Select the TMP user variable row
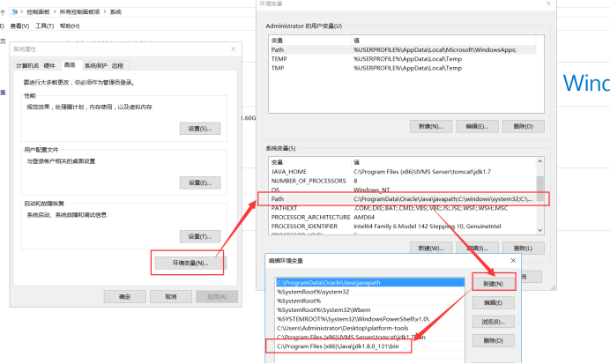Viewport: 610px width, 364px height. [403, 68]
